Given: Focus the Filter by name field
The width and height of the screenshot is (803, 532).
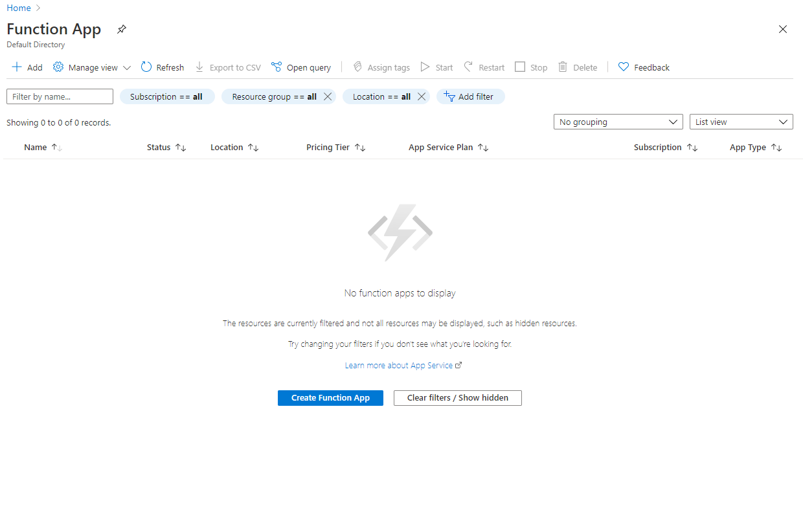Looking at the screenshot, I should point(60,96).
